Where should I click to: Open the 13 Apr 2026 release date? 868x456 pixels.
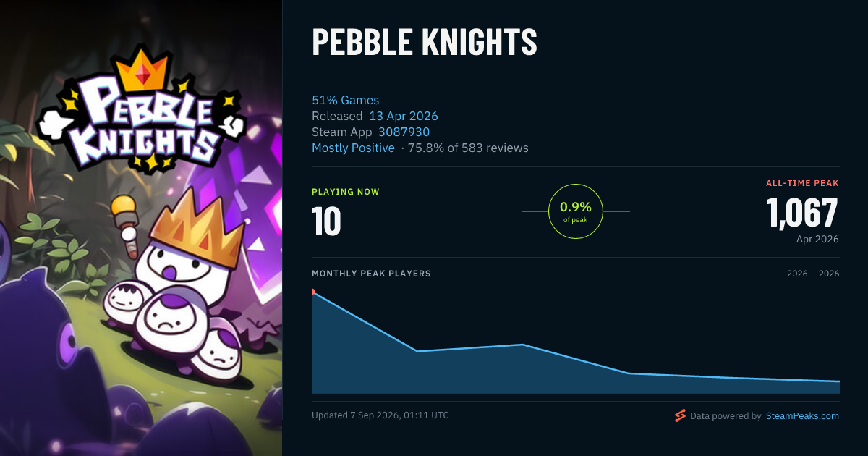[404, 116]
